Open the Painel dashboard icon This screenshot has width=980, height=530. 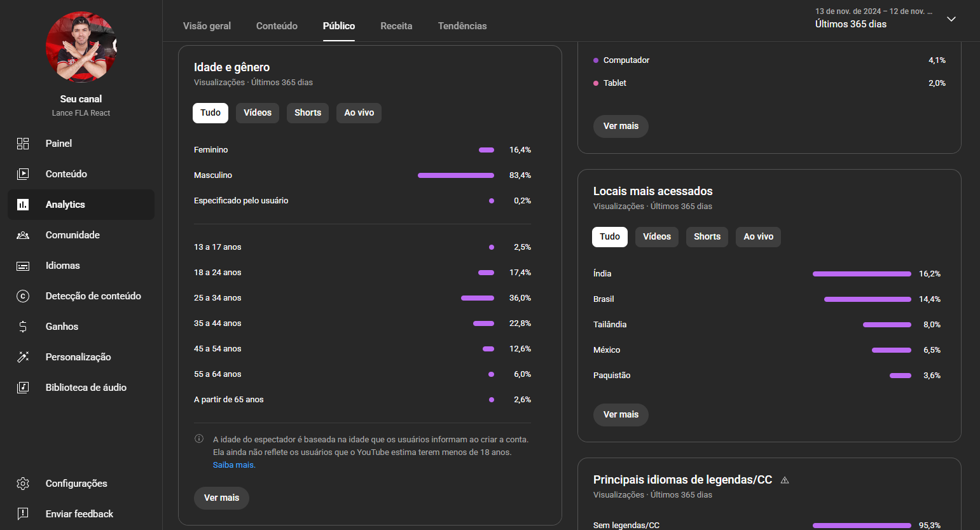[x=23, y=144]
